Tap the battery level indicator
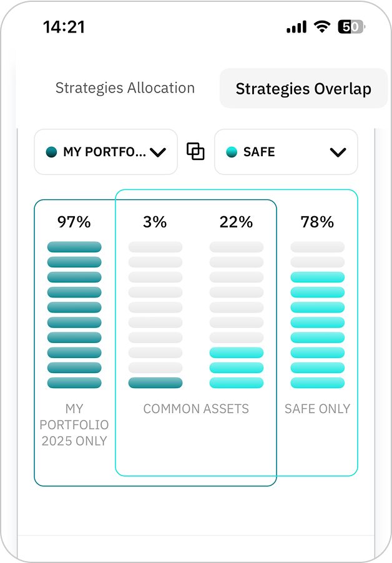392x563 pixels. point(351,27)
